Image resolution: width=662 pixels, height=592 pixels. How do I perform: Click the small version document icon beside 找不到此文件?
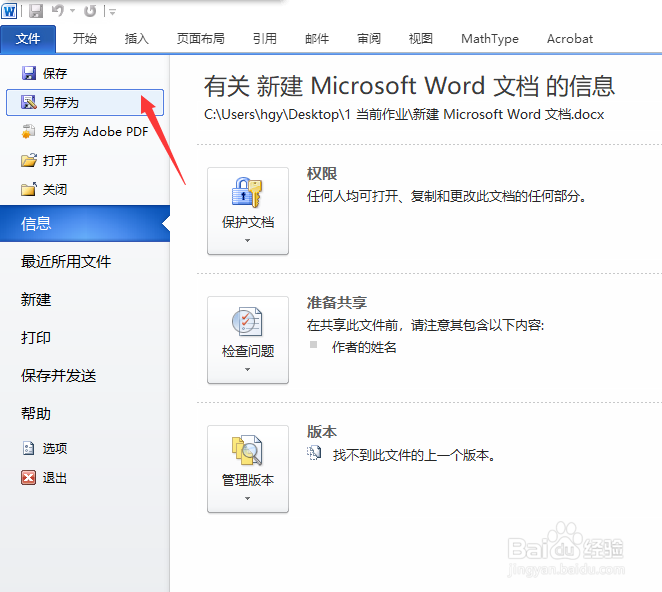(x=314, y=453)
